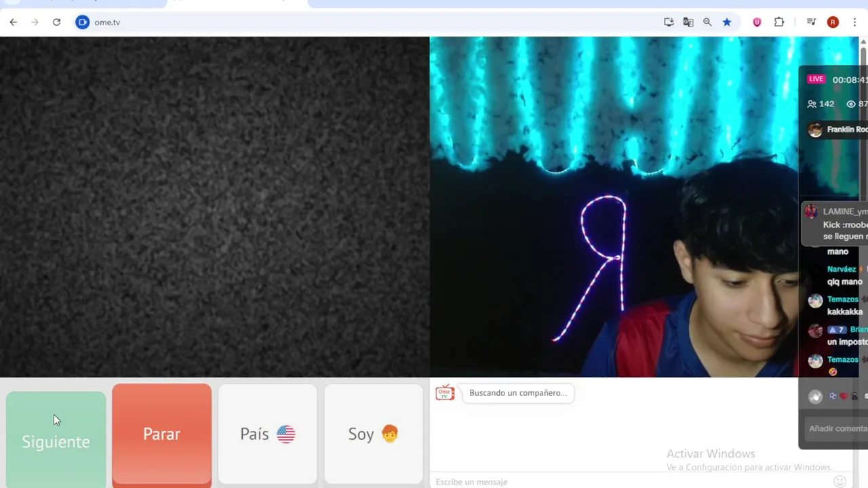Click 'qlq mano' chat message
868x488 pixels.
pyautogui.click(x=845, y=282)
